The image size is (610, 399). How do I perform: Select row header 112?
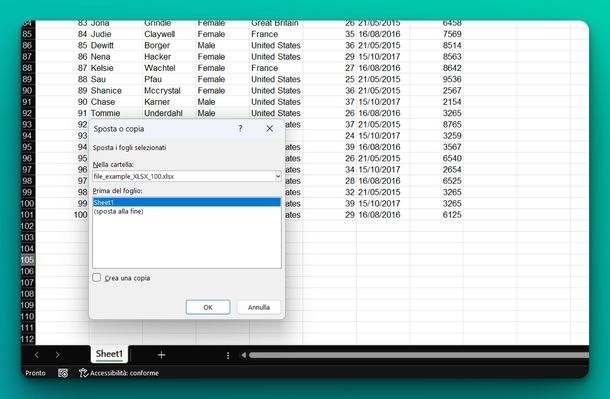click(x=28, y=339)
